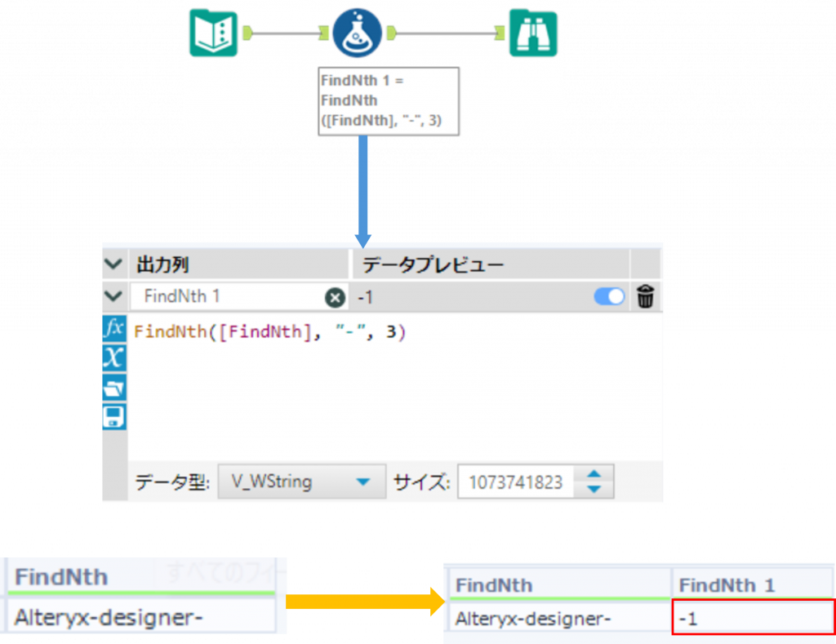Open the V_WString data type dropdown
The height and width of the screenshot is (644, 836).
tap(363, 482)
